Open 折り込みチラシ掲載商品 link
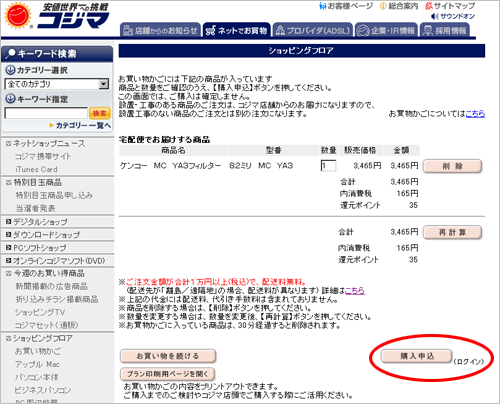500x404 pixels. tap(57, 299)
